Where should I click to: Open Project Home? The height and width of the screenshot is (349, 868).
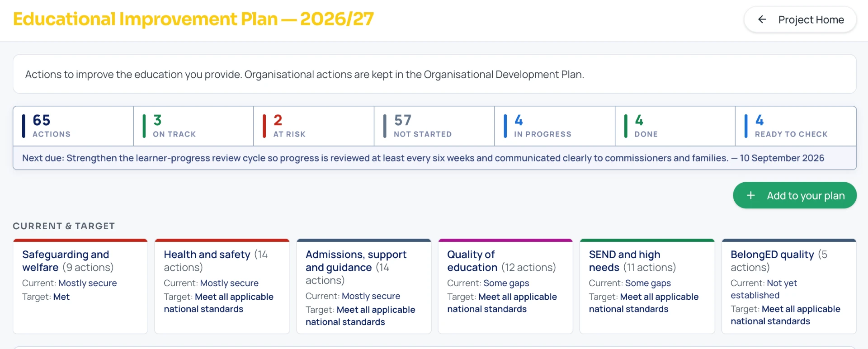800,19
